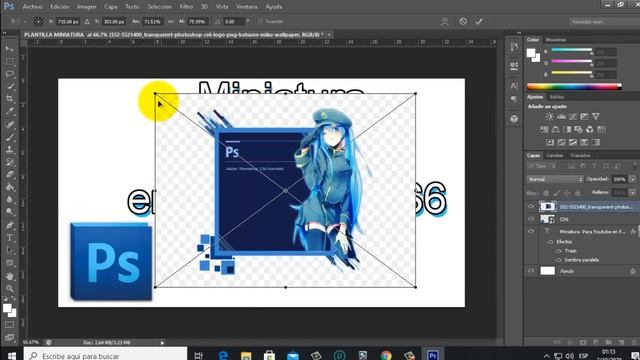Open the Filtro menu
This screenshot has height=360, width=640.
(186, 7)
